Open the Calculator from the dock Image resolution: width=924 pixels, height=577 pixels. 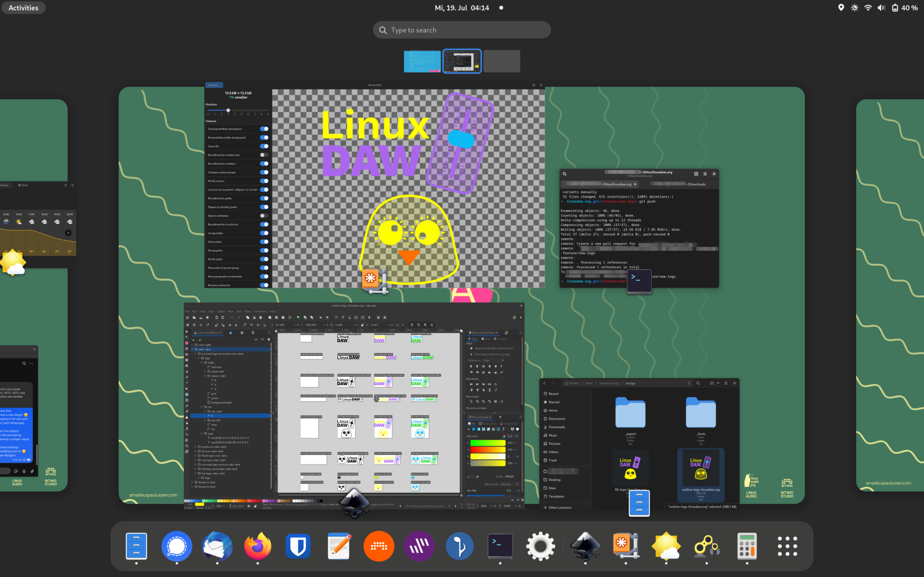[x=747, y=546]
